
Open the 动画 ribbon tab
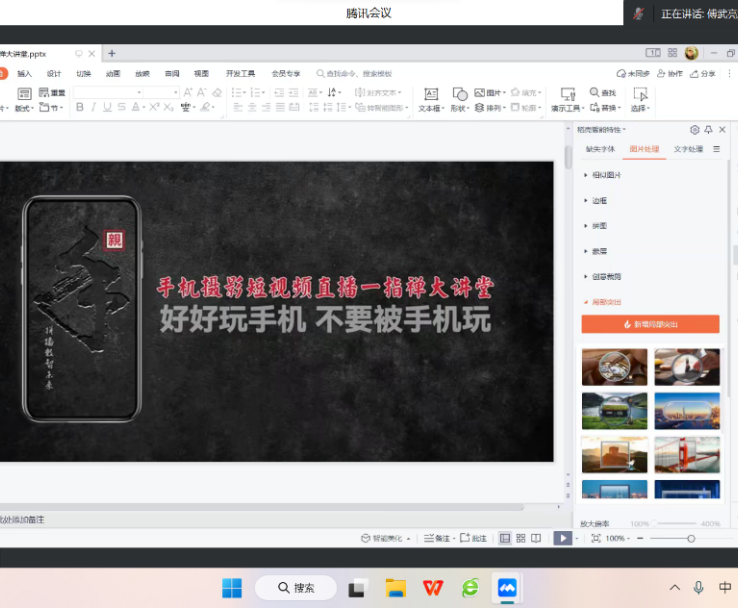click(x=113, y=73)
